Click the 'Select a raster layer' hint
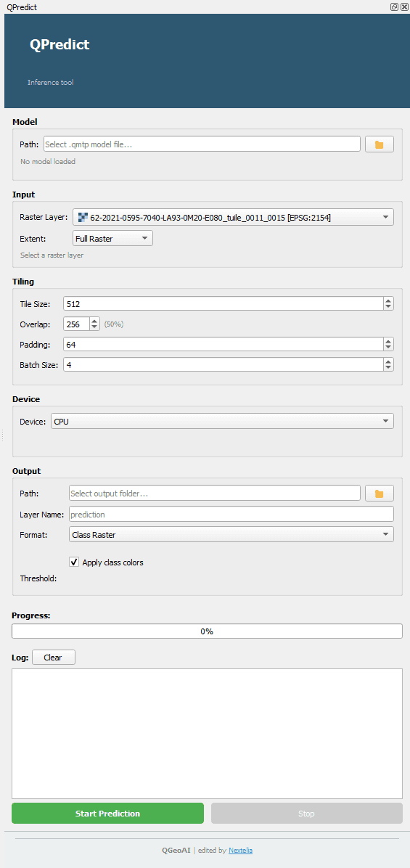 (52, 255)
